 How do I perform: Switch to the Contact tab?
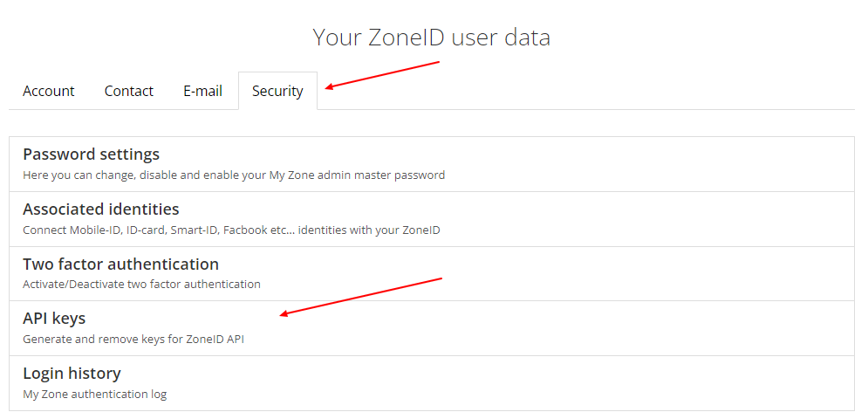tap(129, 91)
